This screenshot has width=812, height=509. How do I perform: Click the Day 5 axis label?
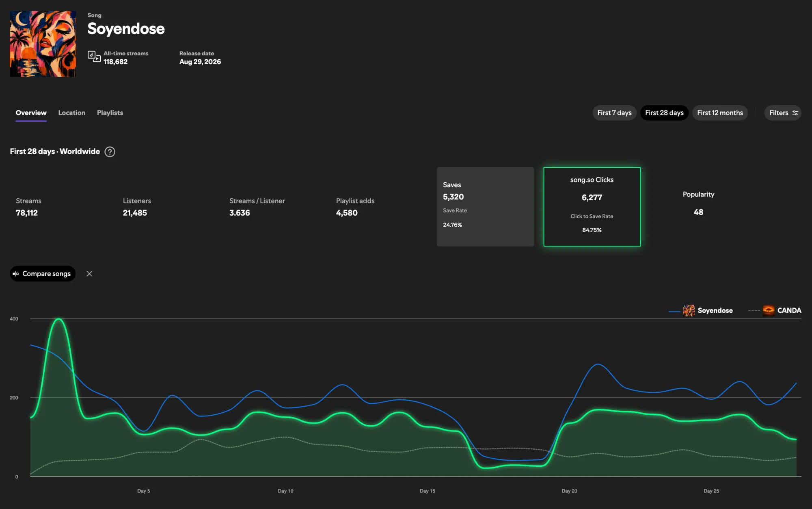[144, 491]
